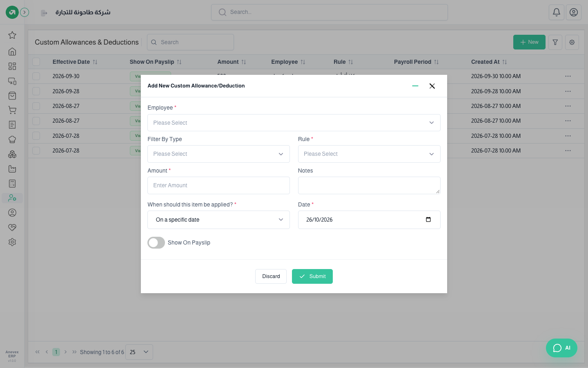Go to page 1 in pagination
Screen dimensions: 588x368
coord(56,352)
